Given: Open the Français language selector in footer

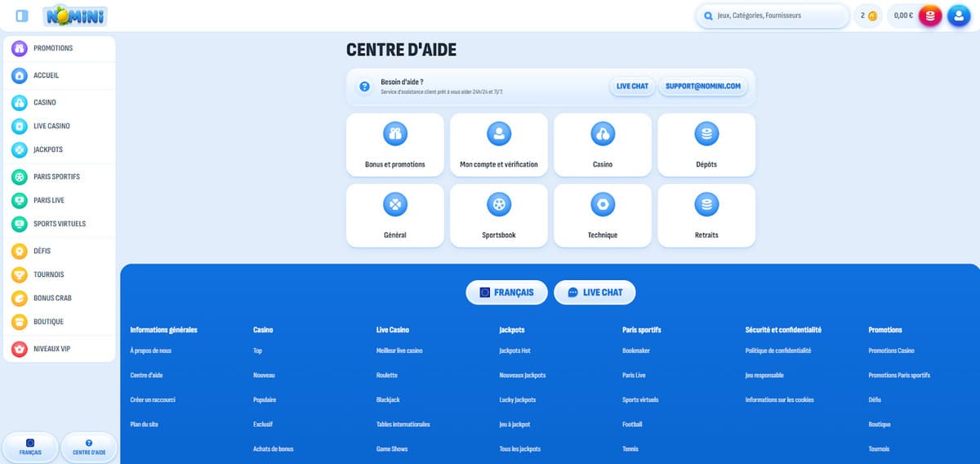Looking at the screenshot, I should [506, 292].
